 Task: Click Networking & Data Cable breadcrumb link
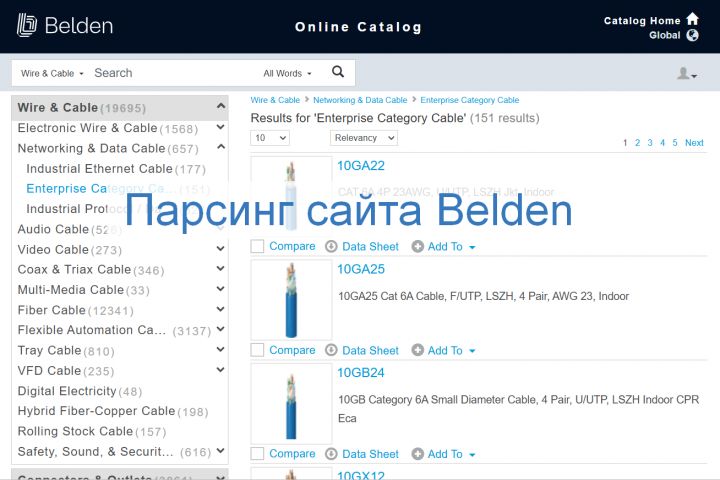pyautogui.click(x=360, y=100)
